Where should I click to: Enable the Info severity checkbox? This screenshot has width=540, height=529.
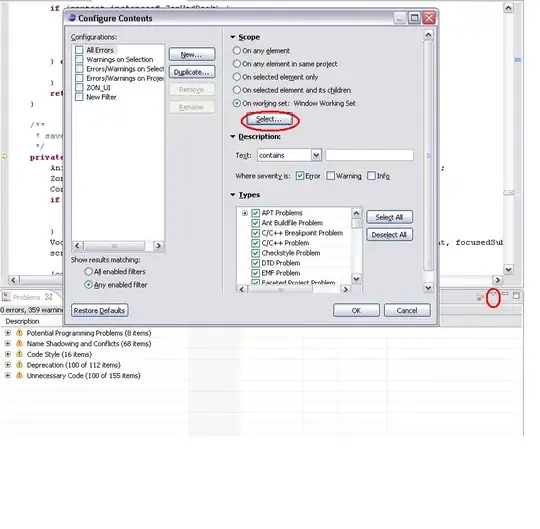tap(371, 176)
